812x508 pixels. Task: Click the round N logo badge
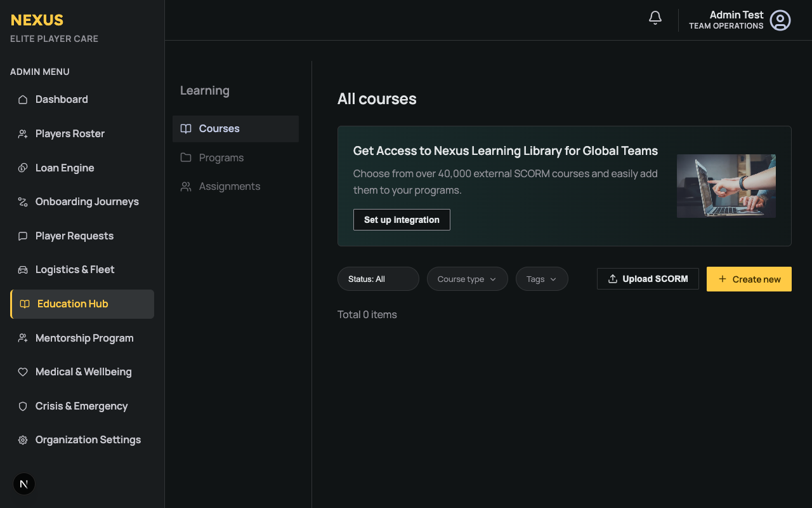(24, 484)
